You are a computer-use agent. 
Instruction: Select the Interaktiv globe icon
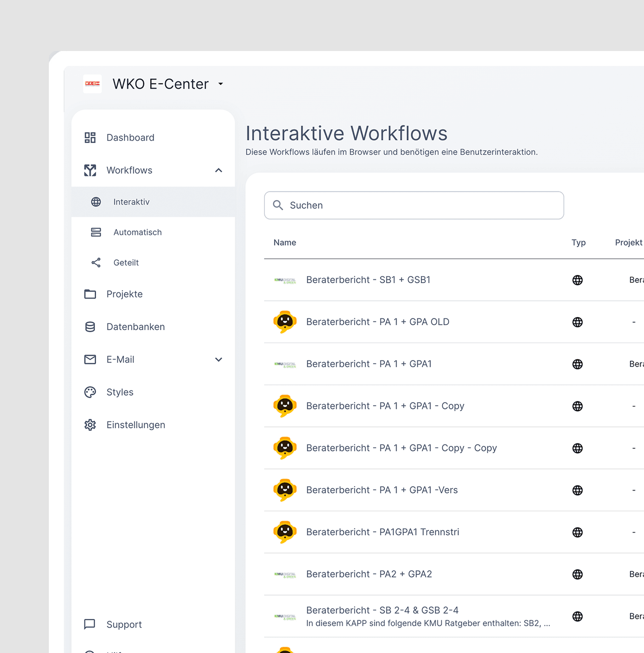(x=96, y=202)
